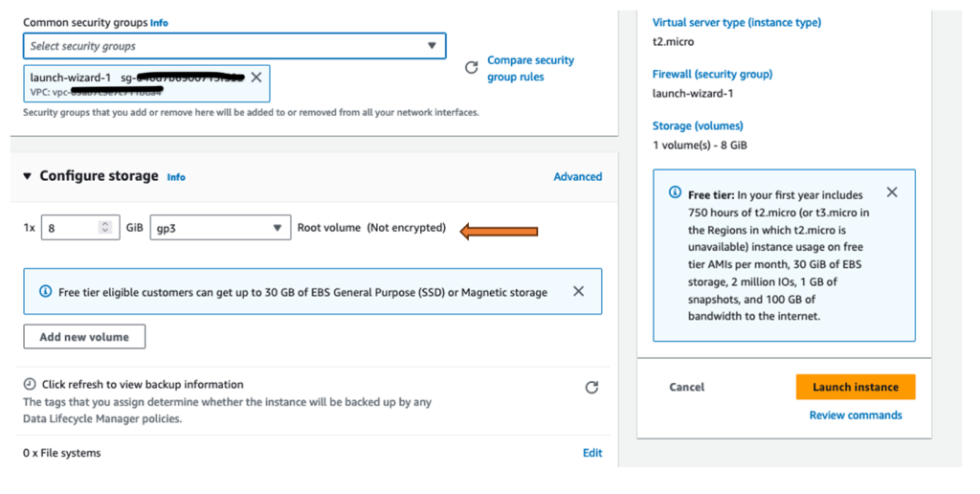Open Compare security group rules link
The image size is (980, 494).
point(530,68)
